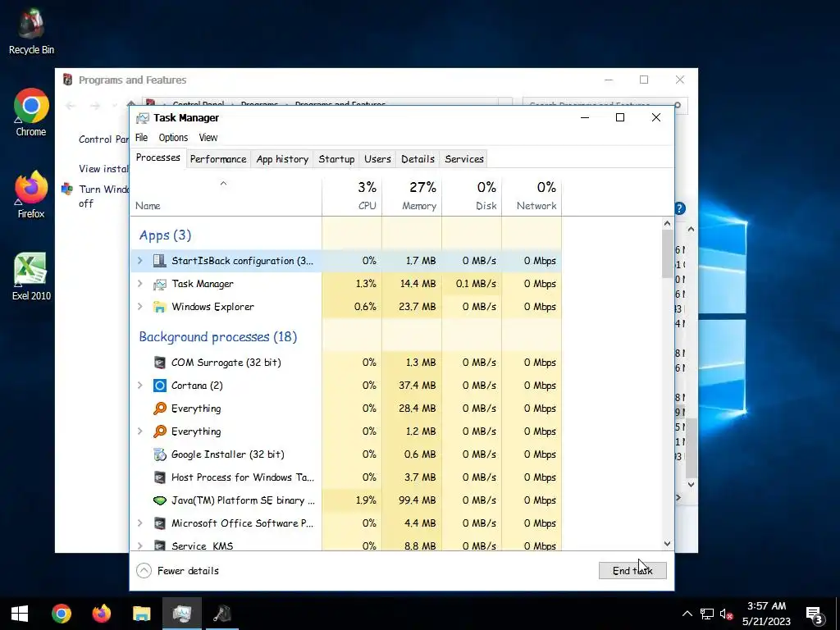Click the Microsoft Office Software process icon
The image size is (840, 630).
point(160,523)
